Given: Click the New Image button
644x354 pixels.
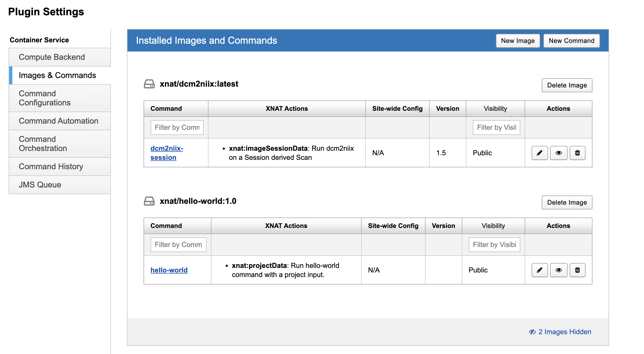Looking at the screenshot, I should 518,41.
